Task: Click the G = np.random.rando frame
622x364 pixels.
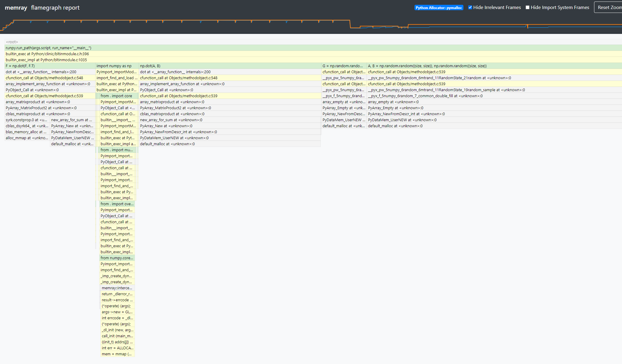Action: pyautogui.click(x=343, y=66)
